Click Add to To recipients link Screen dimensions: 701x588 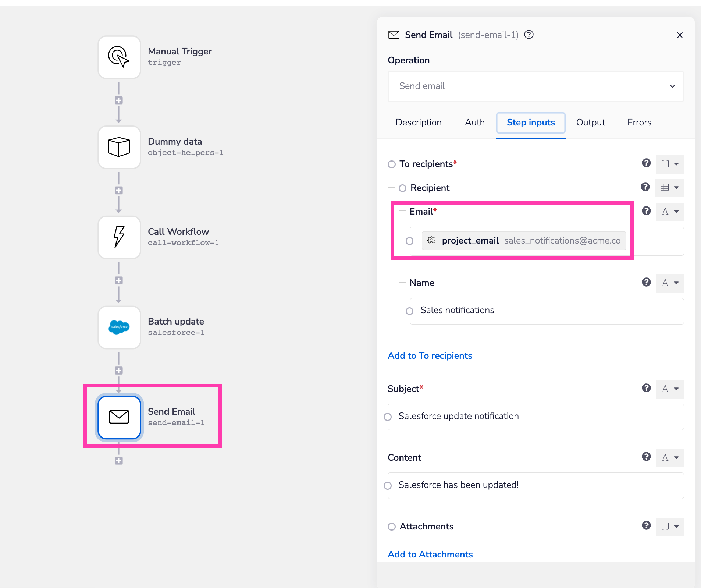(x=430, y=356)
